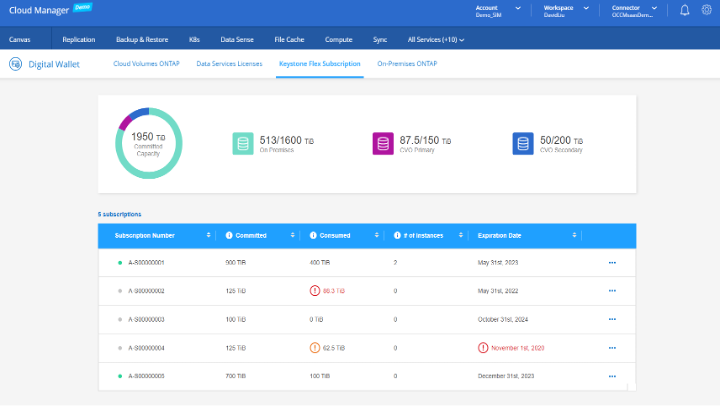Switch to the On-Premises ONTAP tab
The width and height of the screenshot is (720, 406).
pyautogui.click(x=406, y=63)
